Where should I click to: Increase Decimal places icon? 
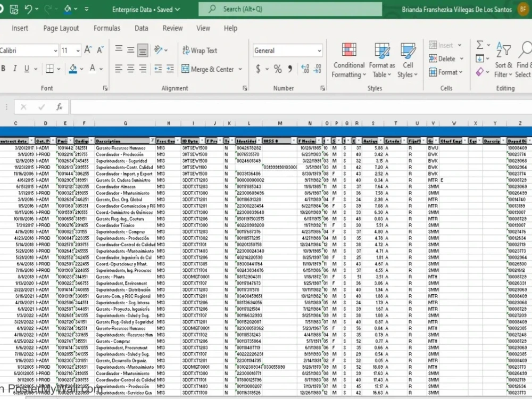[305, 69]
